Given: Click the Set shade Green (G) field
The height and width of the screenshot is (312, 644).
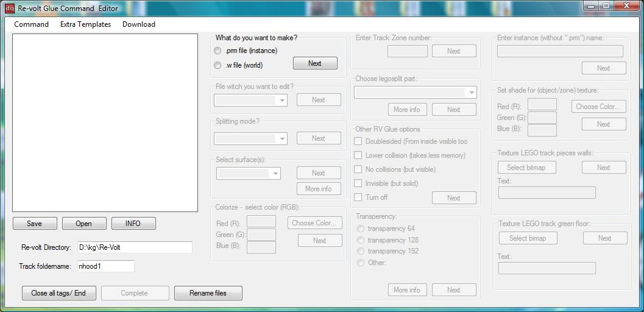Looking at the screenshot, I should pyautogui.click(x=542, y=118).
